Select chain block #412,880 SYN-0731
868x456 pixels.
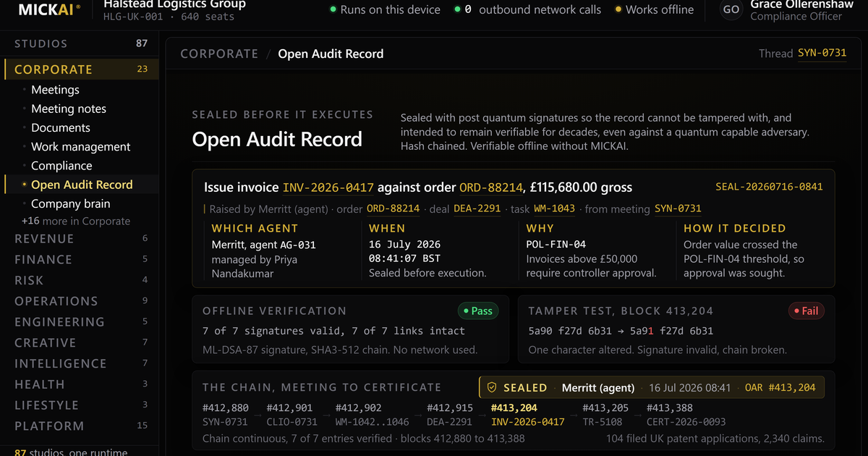point(226,415)
